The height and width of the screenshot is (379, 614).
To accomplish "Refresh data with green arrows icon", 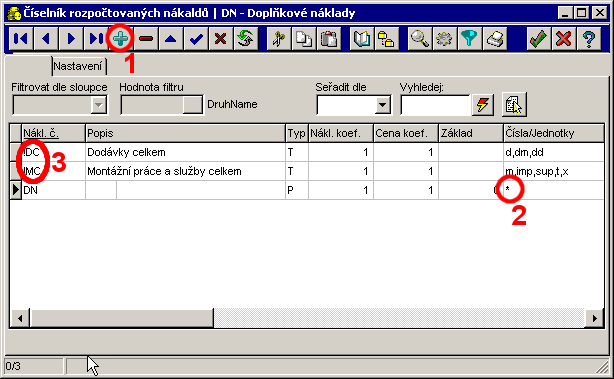I will [246, 38].
